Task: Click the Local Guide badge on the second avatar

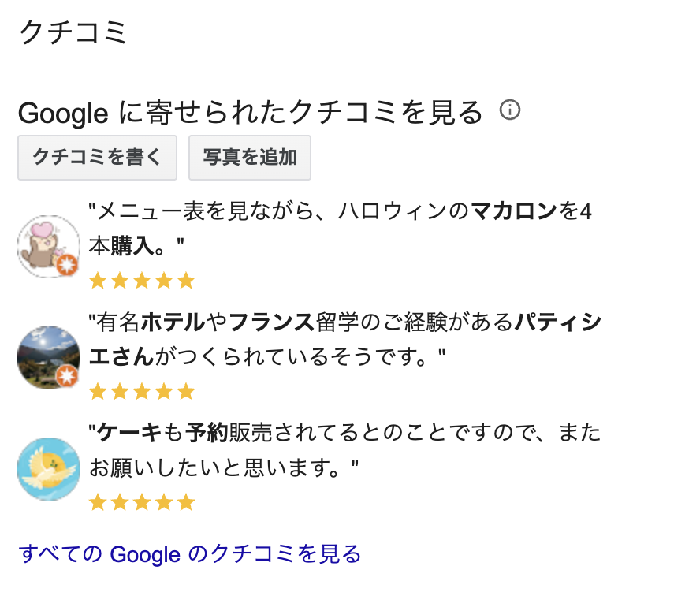Action: coord(67,378)
